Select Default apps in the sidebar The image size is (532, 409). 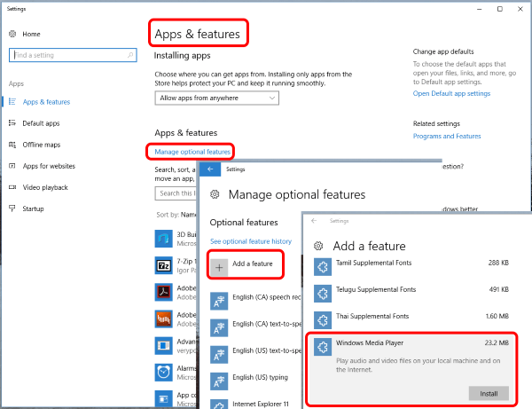(40, 123)
